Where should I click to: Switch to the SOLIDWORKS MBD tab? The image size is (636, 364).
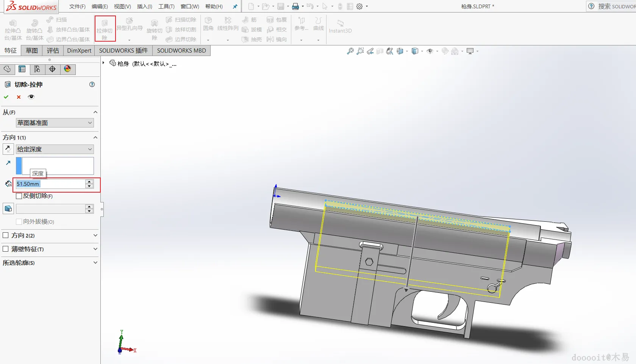pos(181,51)
